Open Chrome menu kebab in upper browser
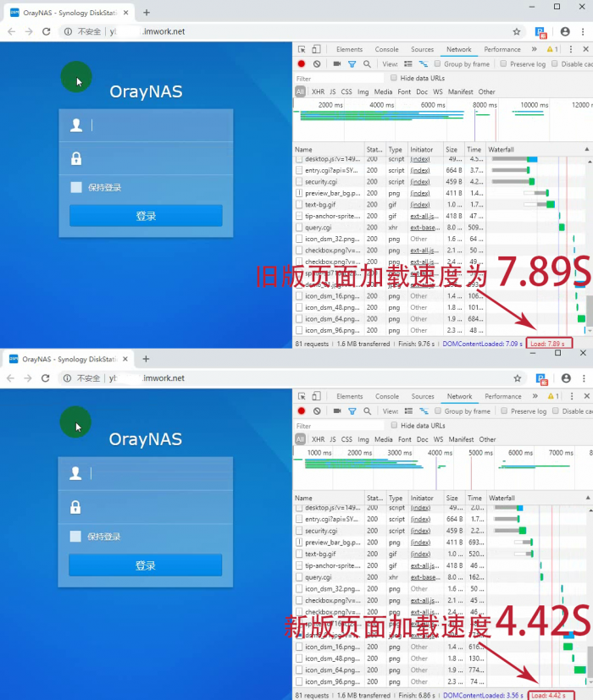Image resolution: width=593 pixels, height=700 pixels. 583,31
